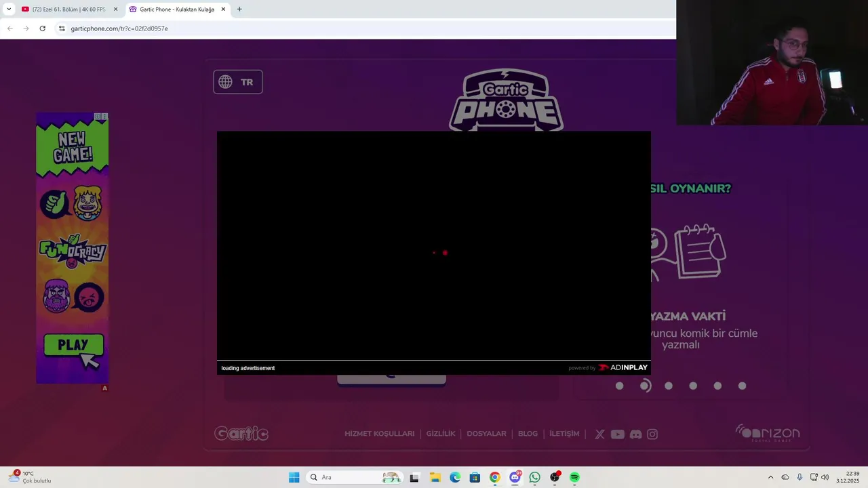Image resolution: width=868 pixels, height=488 pixels.
Task: Click PLAY in the Funocracy ad
Action: tap(73, 345)
